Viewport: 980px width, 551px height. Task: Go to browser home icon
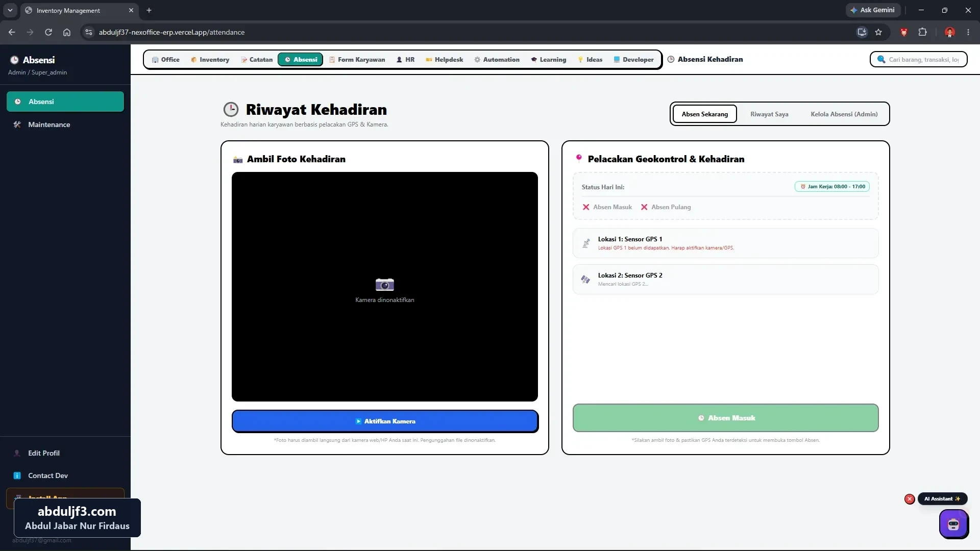coord(67,32)
